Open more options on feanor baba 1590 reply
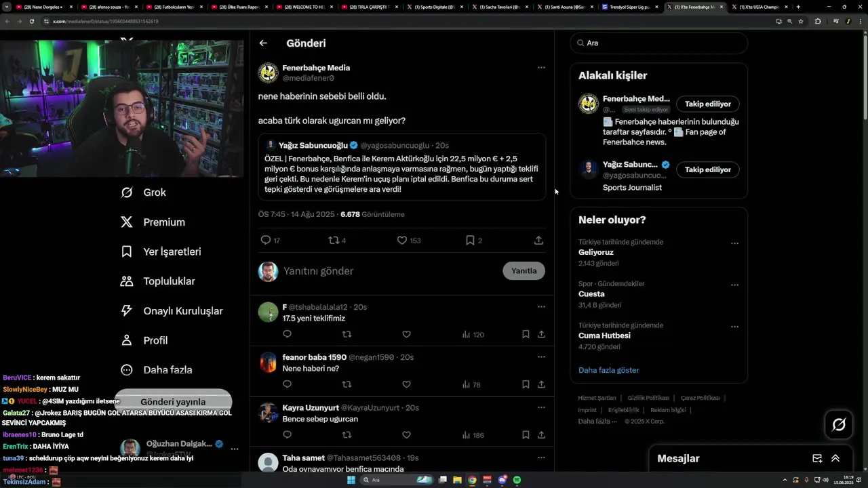Viewport: 868px width, 488px height. coord(541,357)
